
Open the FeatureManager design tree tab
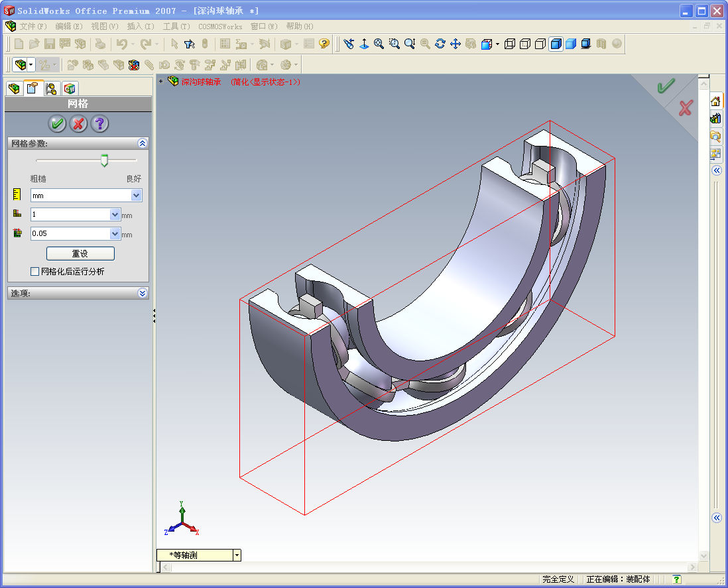click(x=15, y=88)
